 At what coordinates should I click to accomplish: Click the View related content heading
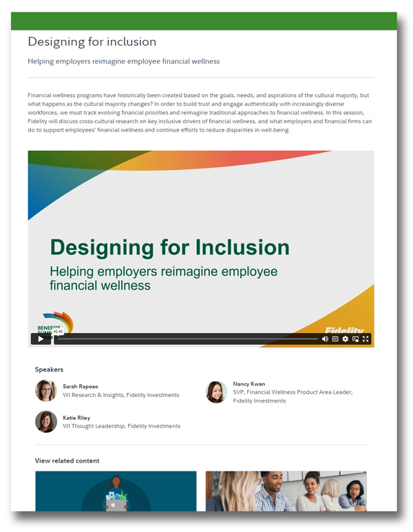point(67,460)
